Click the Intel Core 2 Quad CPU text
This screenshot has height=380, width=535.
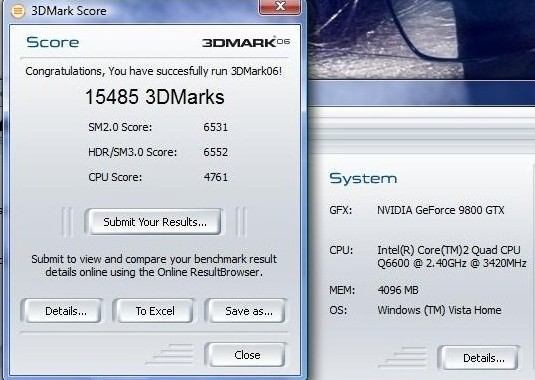449,250
